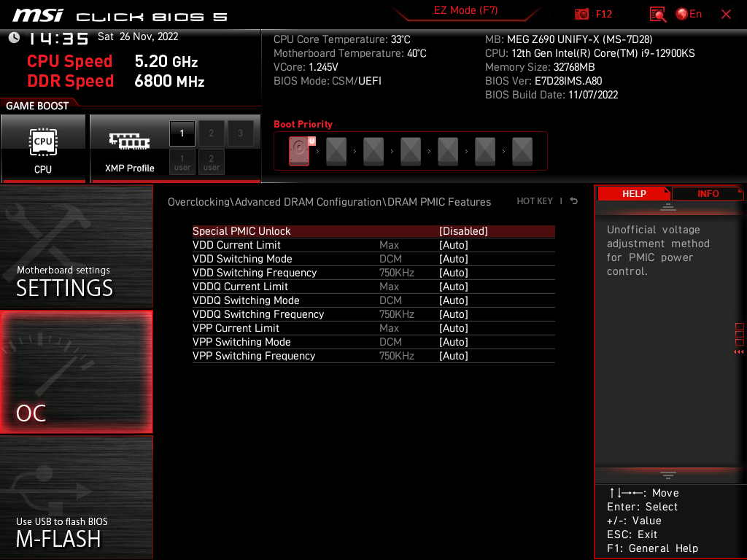Select XMP profile 1
This screenshot has height=560, width=747.
point(182,133)
